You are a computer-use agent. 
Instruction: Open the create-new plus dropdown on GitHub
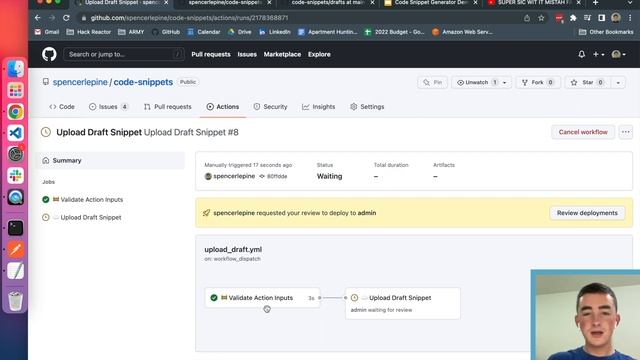[x=598, y=54]
